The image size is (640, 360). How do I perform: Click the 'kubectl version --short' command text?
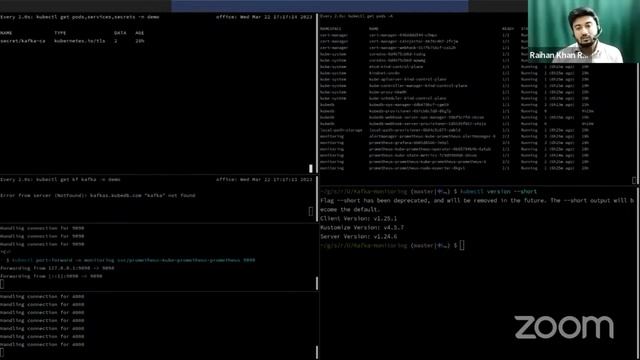point(498,191)
